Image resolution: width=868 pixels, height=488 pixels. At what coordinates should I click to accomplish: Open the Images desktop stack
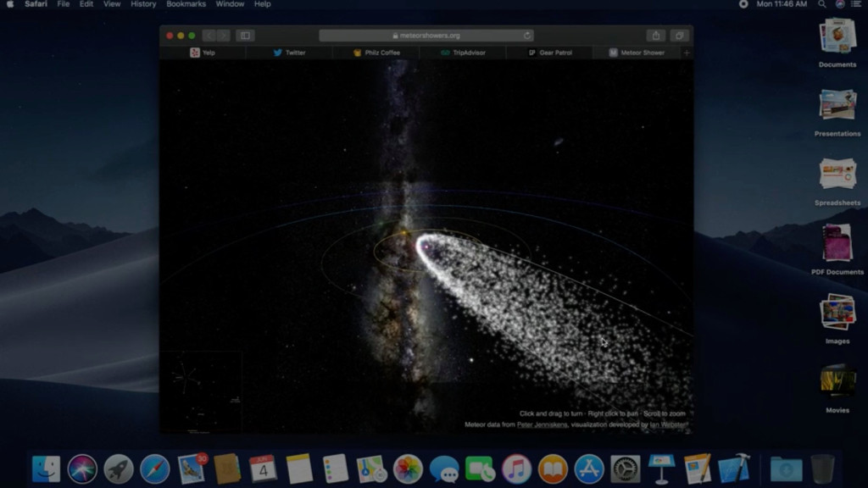click(837, 319)
